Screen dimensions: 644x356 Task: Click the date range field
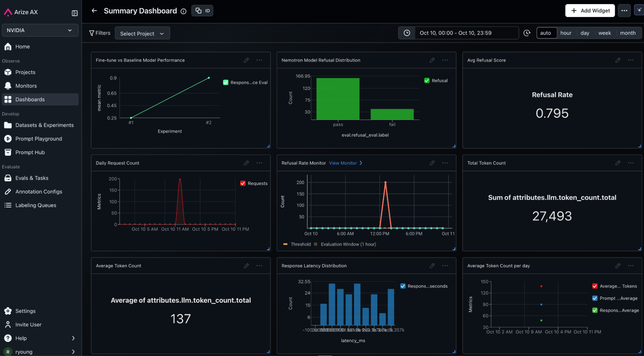point(456,33)
